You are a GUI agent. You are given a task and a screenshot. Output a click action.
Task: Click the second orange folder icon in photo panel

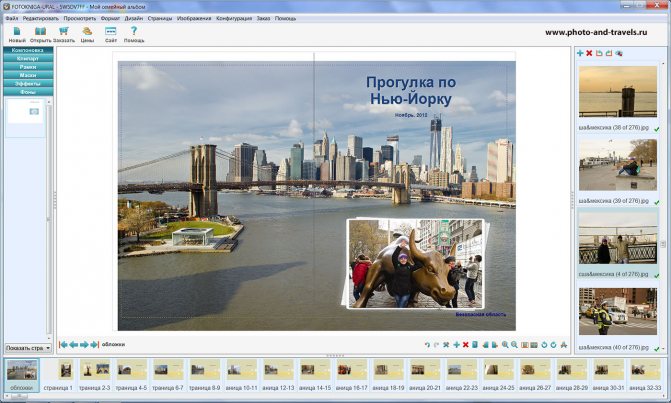coord(609,53)
